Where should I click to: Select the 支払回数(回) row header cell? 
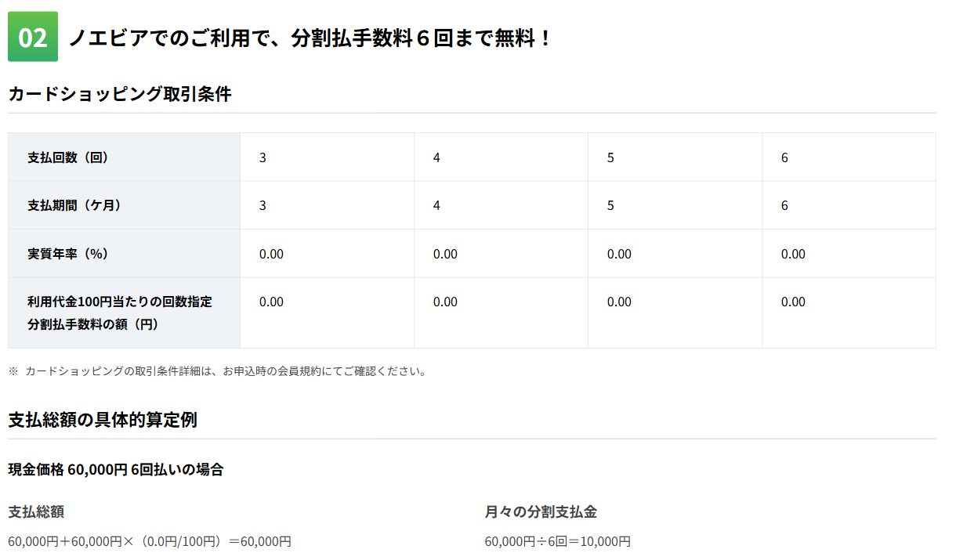[x=124, y=157]
